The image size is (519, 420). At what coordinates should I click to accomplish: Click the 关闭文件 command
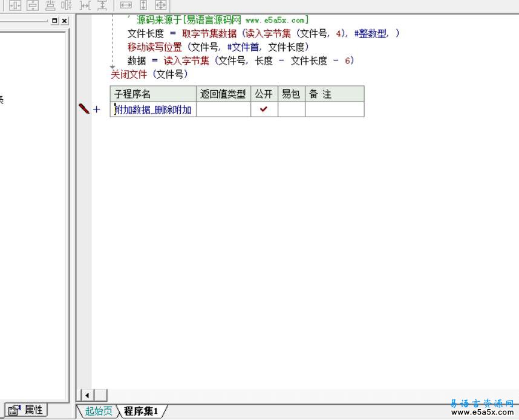129,74
